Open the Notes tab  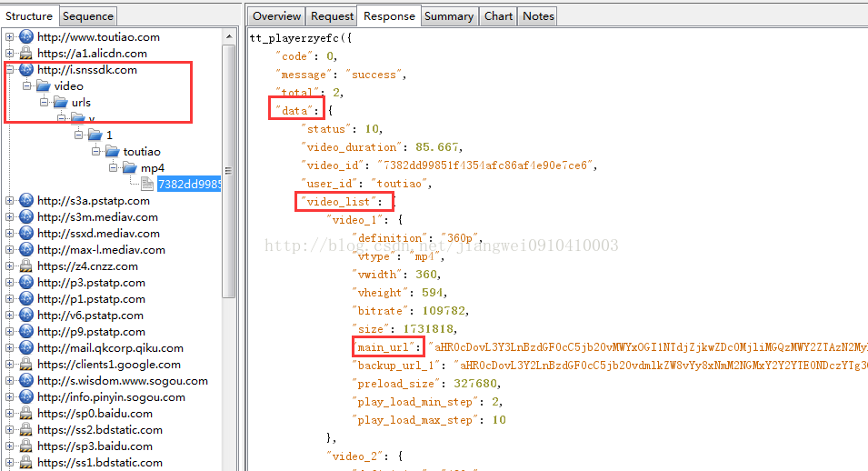(538, 16)
